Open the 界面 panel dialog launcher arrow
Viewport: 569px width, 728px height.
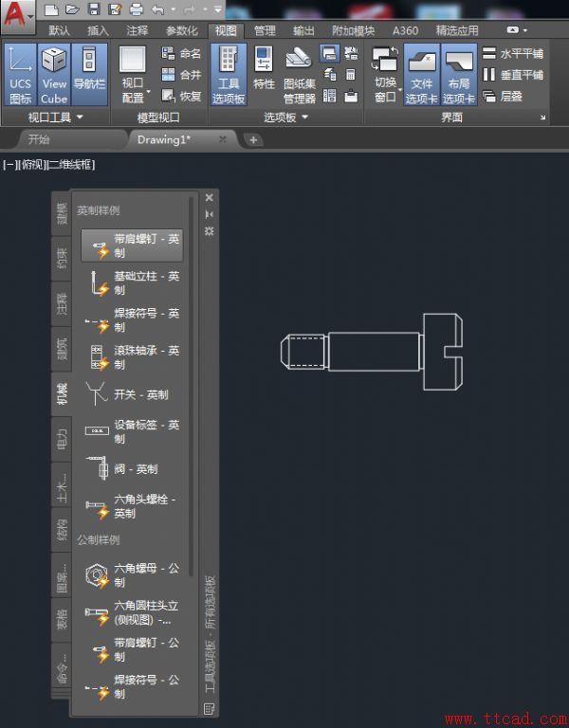[x=542, y=118]
